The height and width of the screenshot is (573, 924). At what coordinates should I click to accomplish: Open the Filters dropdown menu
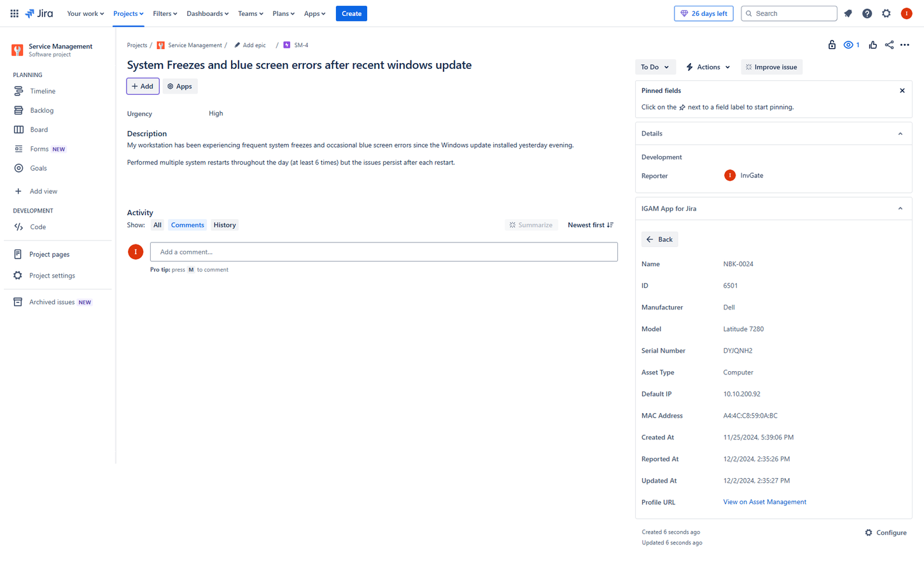click(x=165, y=13)
